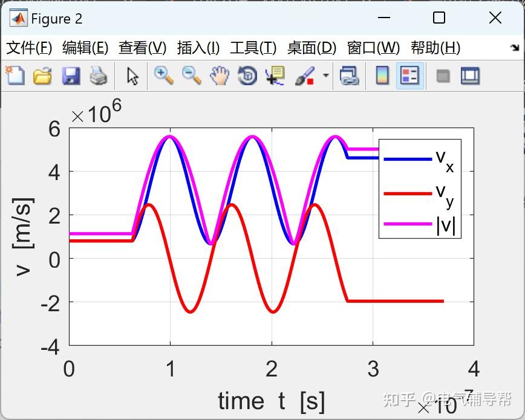The image size is (525, 420).
Task: Show Plot Tools and dock figure
Action: [470, 76]
